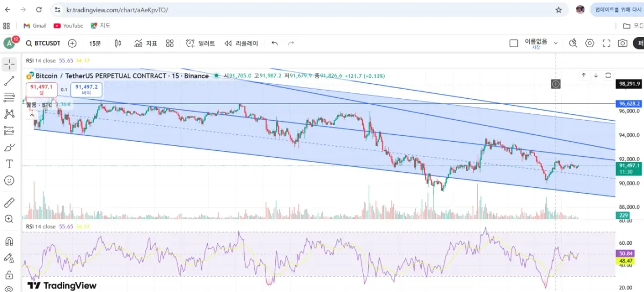Viewport: 644px width, 292px height.
Task: Select the trend line drawing tool
Action: tap(9, 81)
